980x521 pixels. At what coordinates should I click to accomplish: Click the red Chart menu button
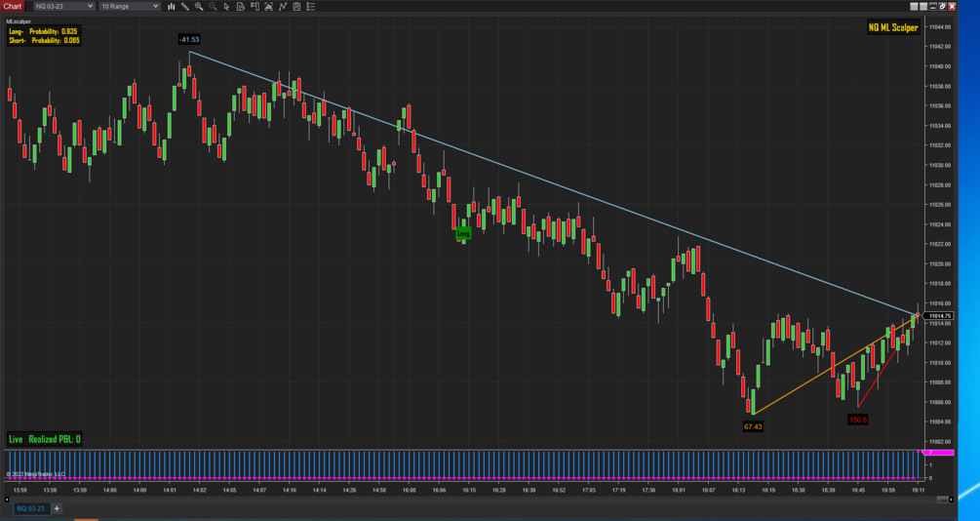[13, 6]
